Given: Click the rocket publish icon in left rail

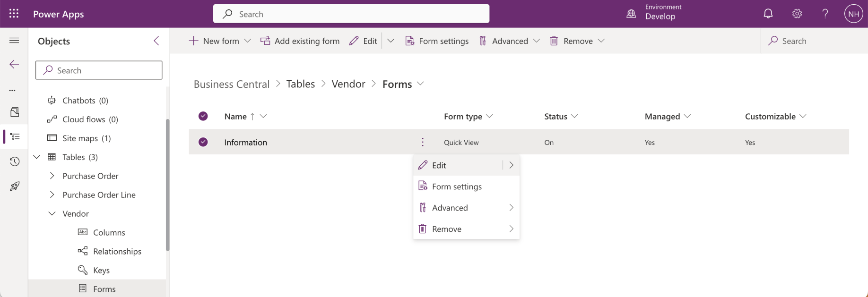Looking at the screenshot, I should pos(15,187).
